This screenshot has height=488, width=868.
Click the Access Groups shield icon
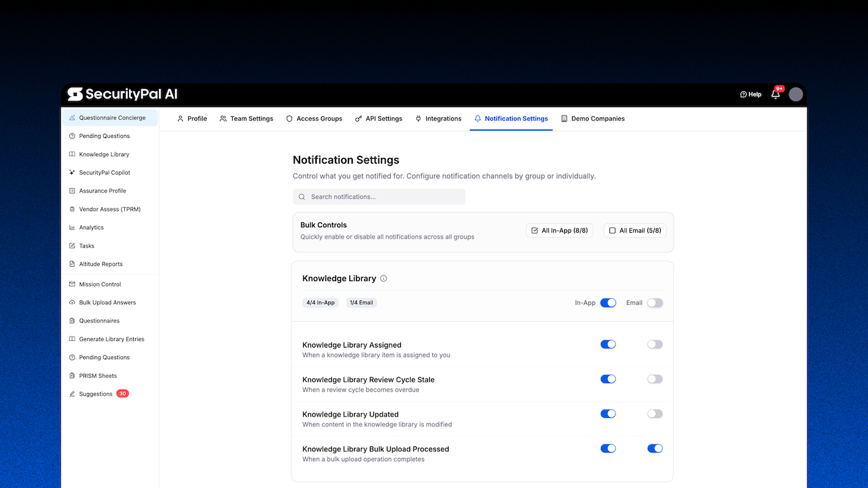pos(290,118)
